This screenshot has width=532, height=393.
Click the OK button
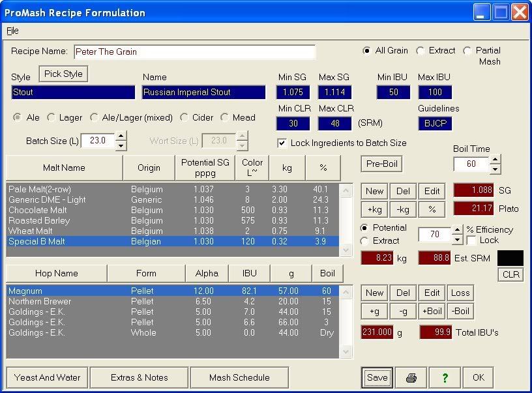[x=479, y=377]
